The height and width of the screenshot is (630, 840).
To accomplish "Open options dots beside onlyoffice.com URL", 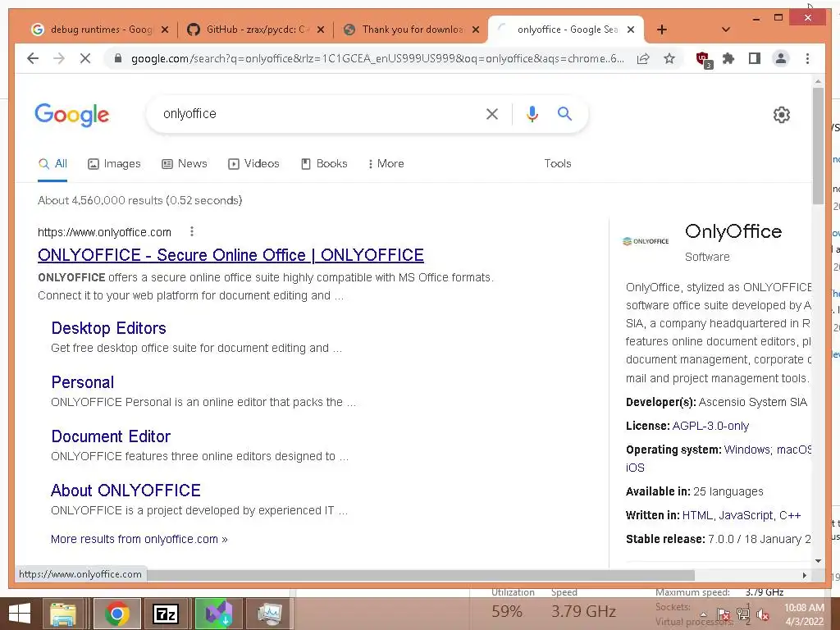I will coord(192,231).
